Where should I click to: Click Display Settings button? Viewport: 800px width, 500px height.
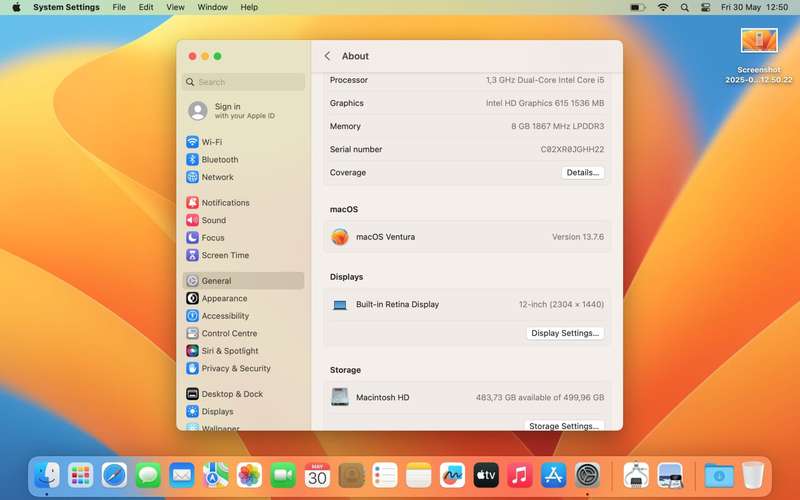click(x=565, y=333)
